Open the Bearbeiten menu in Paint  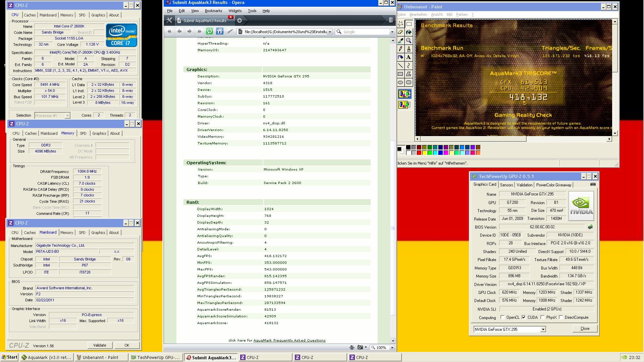[x=418, y=14]
